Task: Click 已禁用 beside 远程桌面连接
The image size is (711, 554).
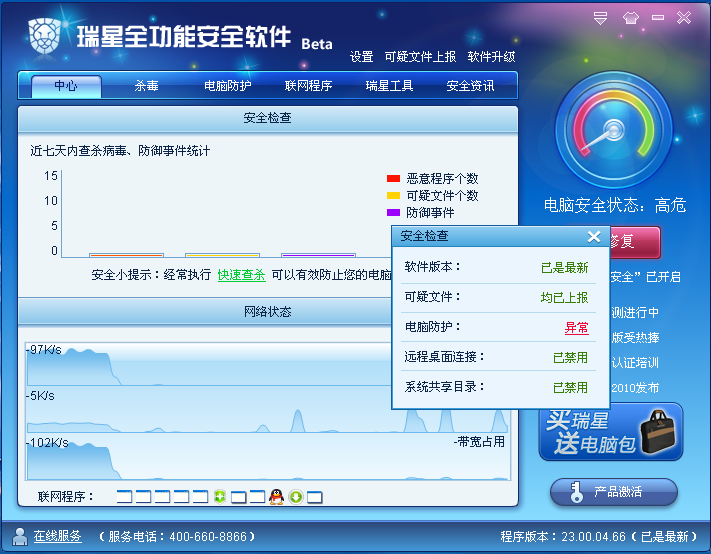Action: coord(570,358)
